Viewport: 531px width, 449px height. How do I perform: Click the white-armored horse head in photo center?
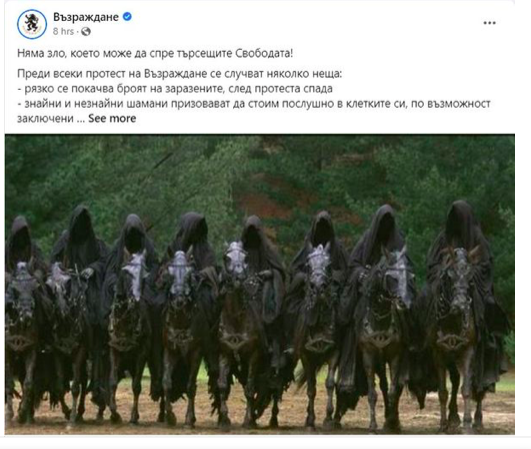[x=236, y=259]
